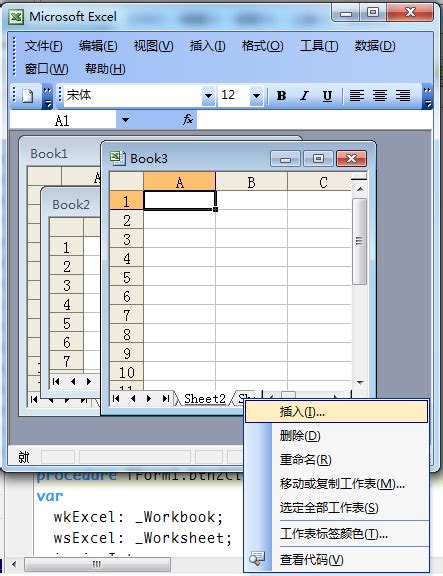Choose 移动或复制工作表(M)... in the context menu
The height and width of the screenshot is (576, 443).
(336, 484)
